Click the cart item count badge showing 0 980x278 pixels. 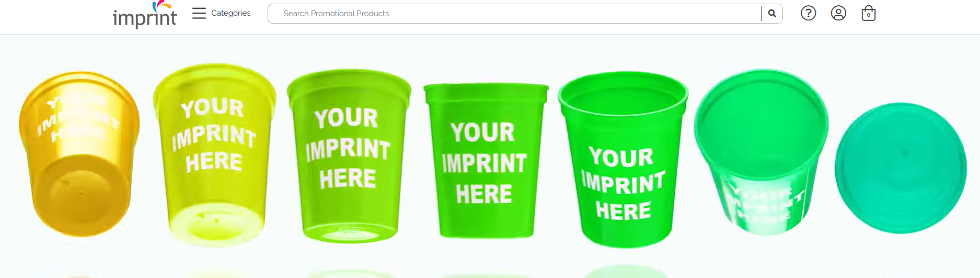click(869, 15)
